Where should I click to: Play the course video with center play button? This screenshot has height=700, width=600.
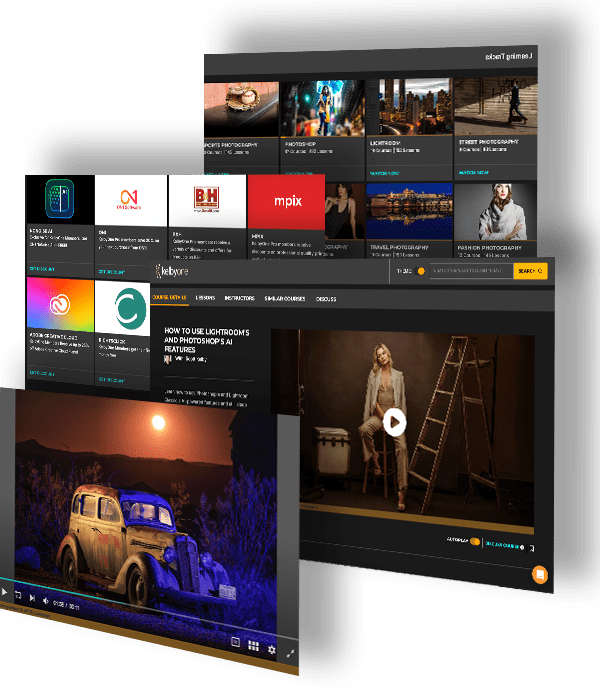click(x=394, y=423)
